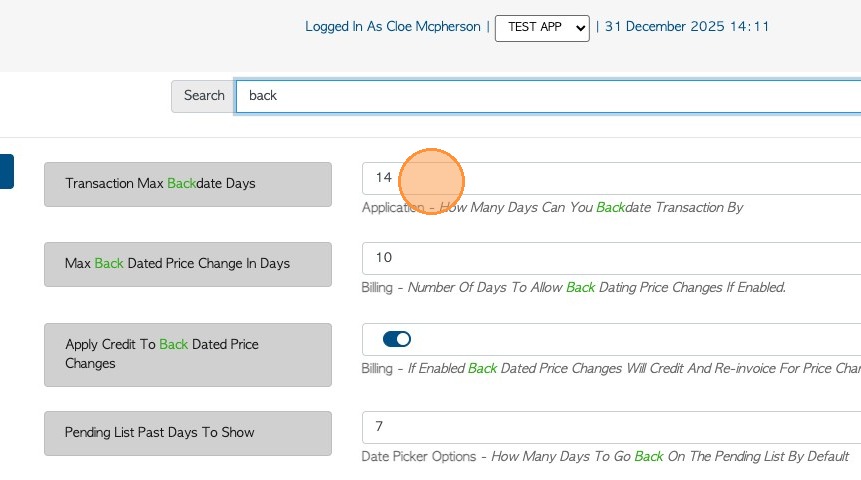Click the blue side tab at left edge
861x480 pixels.
(x=6, y=171)
